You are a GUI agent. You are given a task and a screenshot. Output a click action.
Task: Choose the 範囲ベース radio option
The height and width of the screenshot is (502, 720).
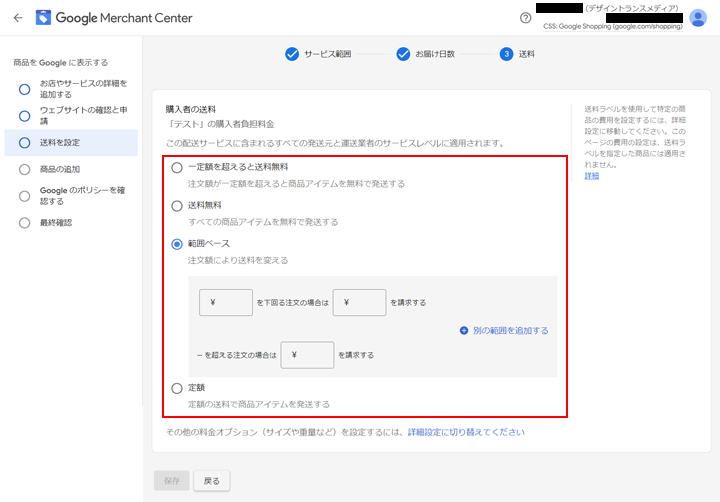[x=177, y=243]
